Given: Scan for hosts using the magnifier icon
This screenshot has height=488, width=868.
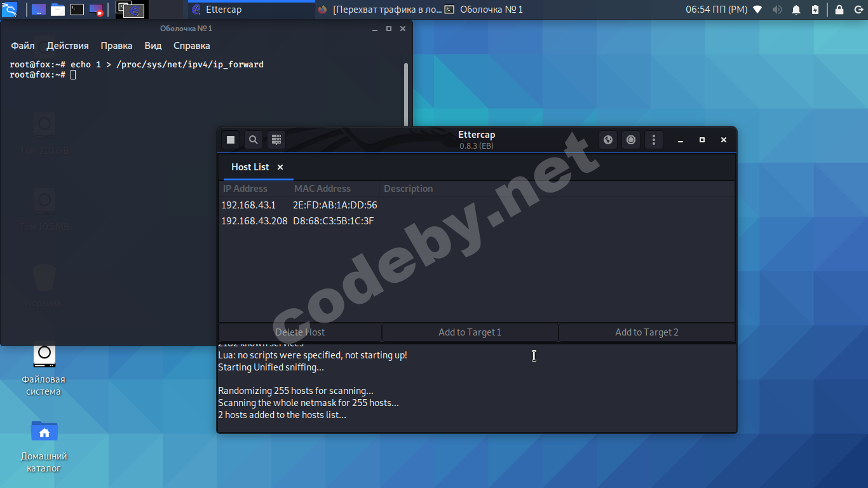Looking at the screenshot, I should tap(253, 140).
